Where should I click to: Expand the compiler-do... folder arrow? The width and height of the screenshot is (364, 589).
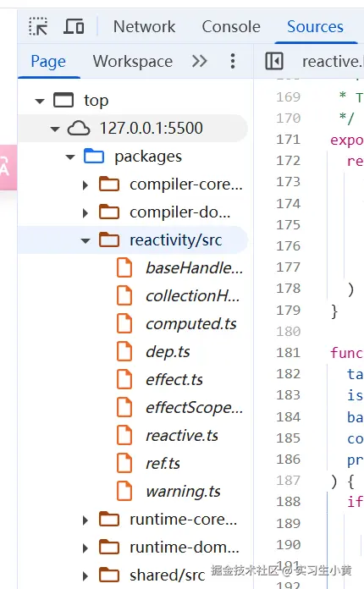[85, 213]
